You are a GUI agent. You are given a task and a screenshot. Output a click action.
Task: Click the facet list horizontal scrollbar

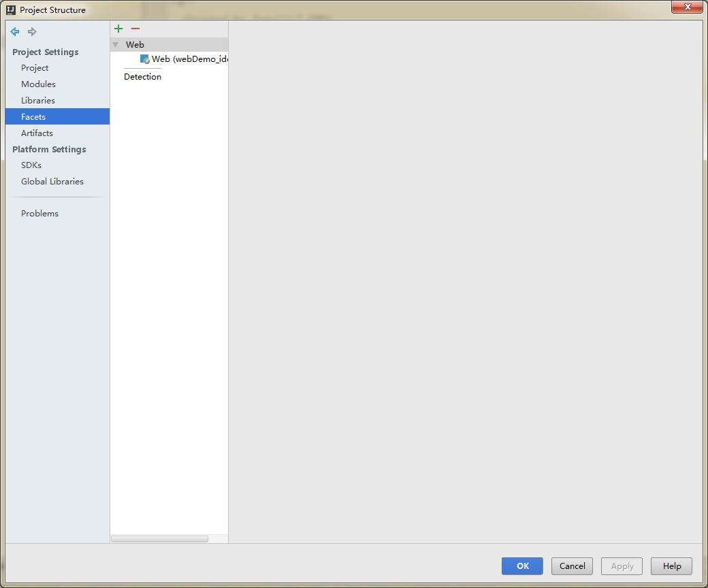160,539
